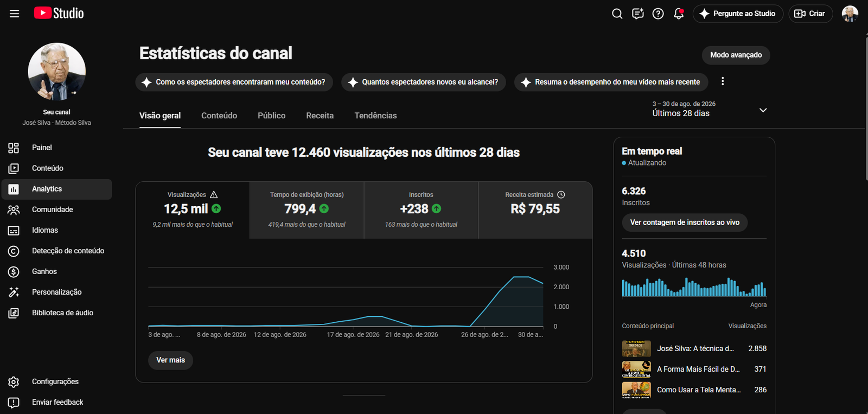Click the Enviar feedback icon
Image resolution: width=868 pixels, height=414 pixels.
click(14, 403)
